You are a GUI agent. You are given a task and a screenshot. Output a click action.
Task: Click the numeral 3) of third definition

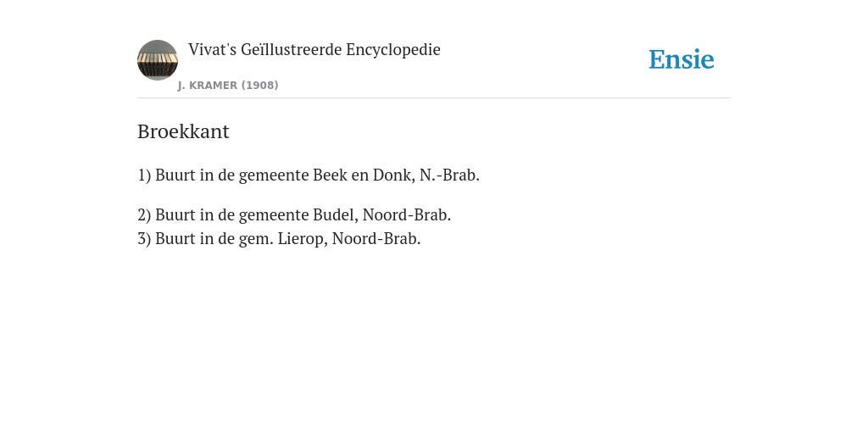point(144,238)
